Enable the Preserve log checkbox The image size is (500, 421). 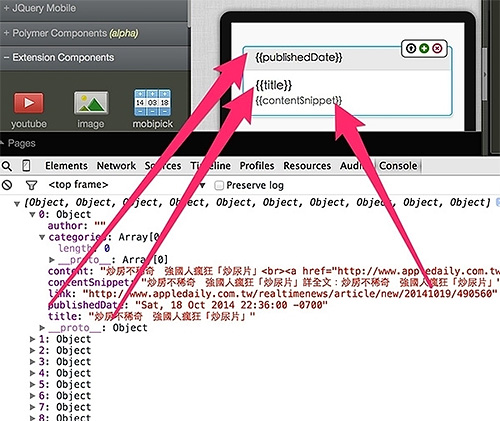click(219, 185)
